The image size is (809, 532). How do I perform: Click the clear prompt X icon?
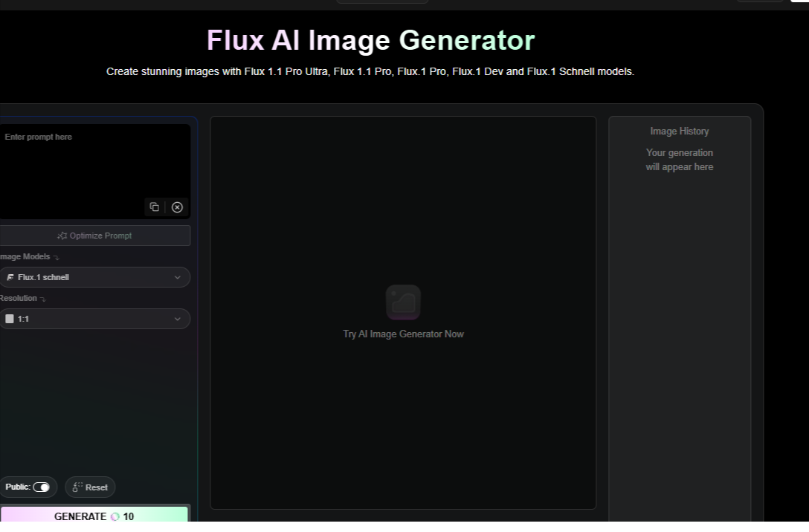coord(177,207)
